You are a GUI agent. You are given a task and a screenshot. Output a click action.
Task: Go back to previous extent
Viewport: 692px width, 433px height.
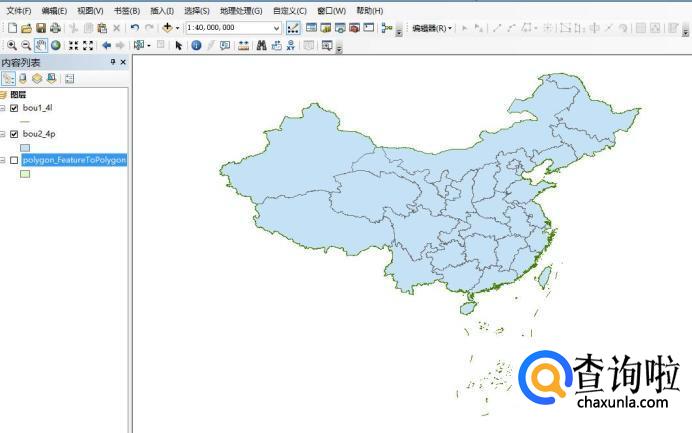106,45
